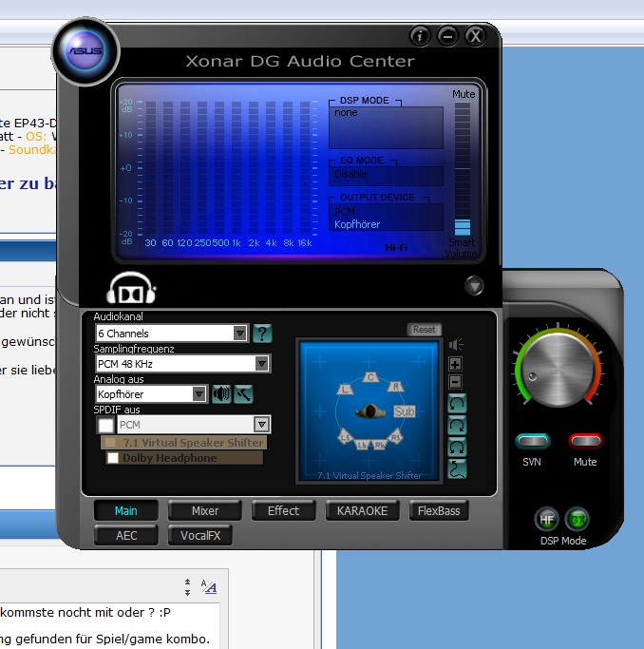Open the SPDIF aus PCM dropdown
The width and height of the screenshot is (644, 649).
tap(194, 425)
